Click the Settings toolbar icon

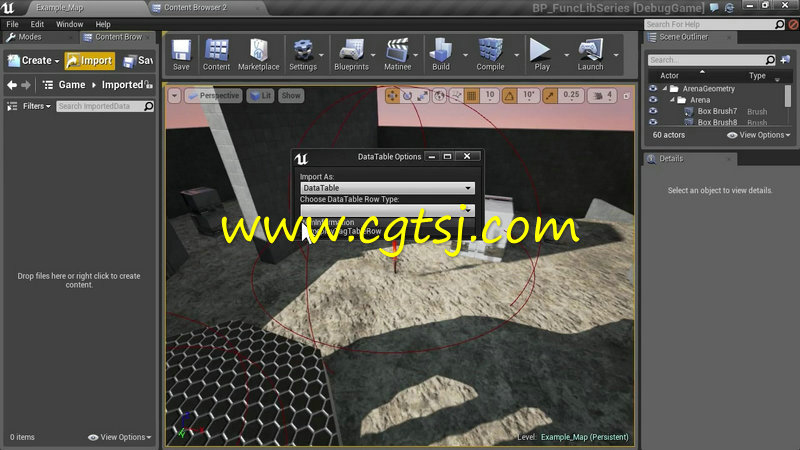303,54
